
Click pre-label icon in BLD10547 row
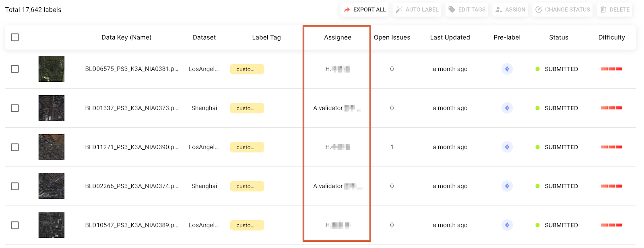507,225
